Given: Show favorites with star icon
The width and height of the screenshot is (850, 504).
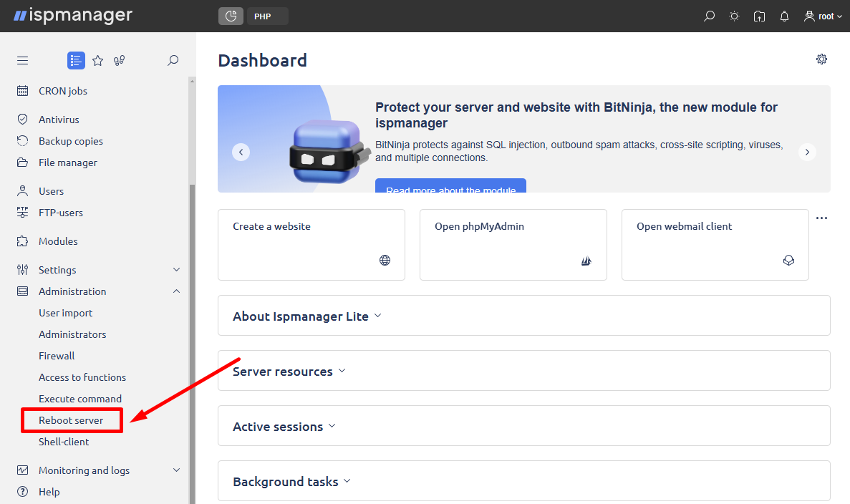Looking at the screenshot, I should (97, 61).
